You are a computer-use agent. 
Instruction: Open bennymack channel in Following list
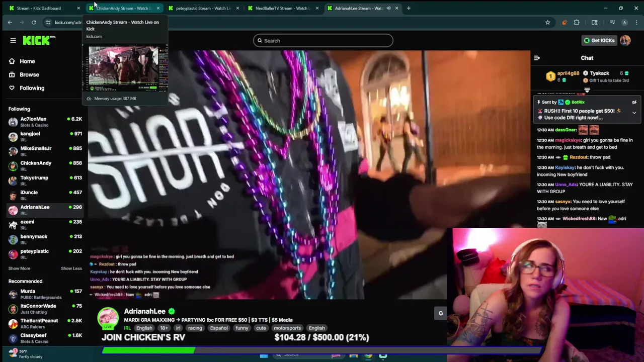point(45,239)
